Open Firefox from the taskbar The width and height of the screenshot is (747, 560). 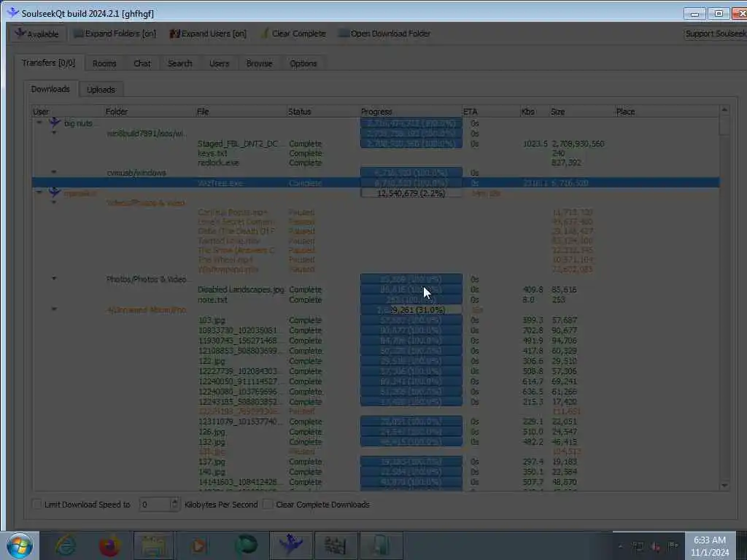(109, 545)
